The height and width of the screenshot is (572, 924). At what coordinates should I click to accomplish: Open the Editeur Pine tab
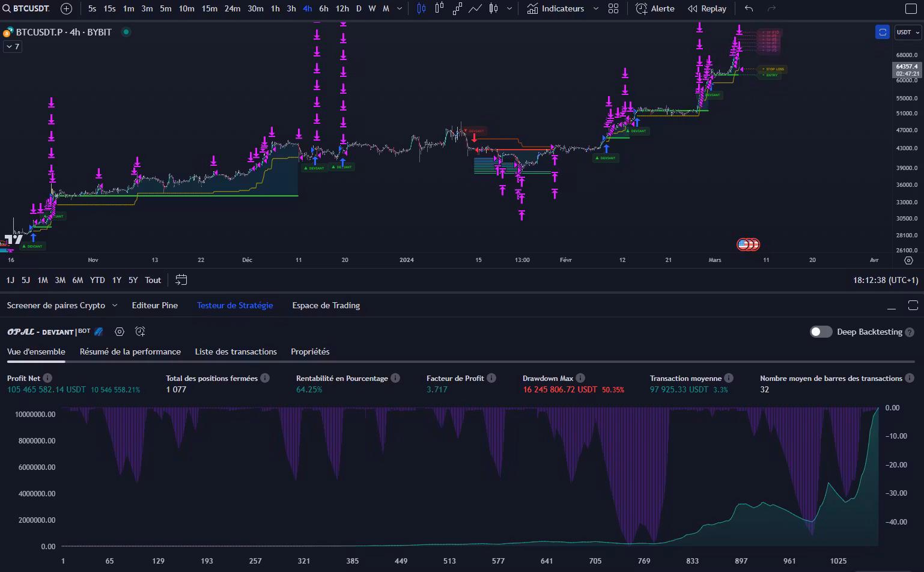pos(154,305)
